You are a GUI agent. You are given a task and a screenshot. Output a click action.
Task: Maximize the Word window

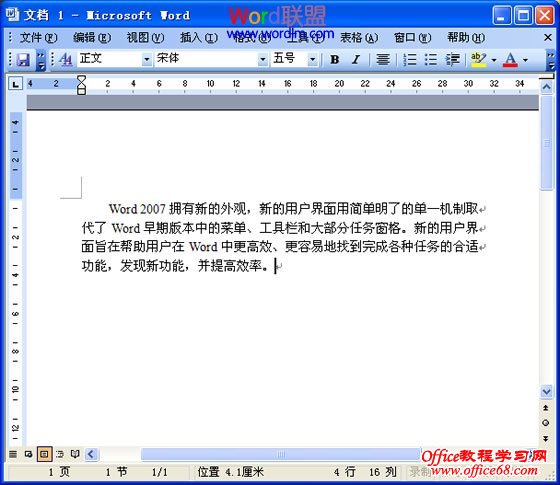[x=524, y=15]
